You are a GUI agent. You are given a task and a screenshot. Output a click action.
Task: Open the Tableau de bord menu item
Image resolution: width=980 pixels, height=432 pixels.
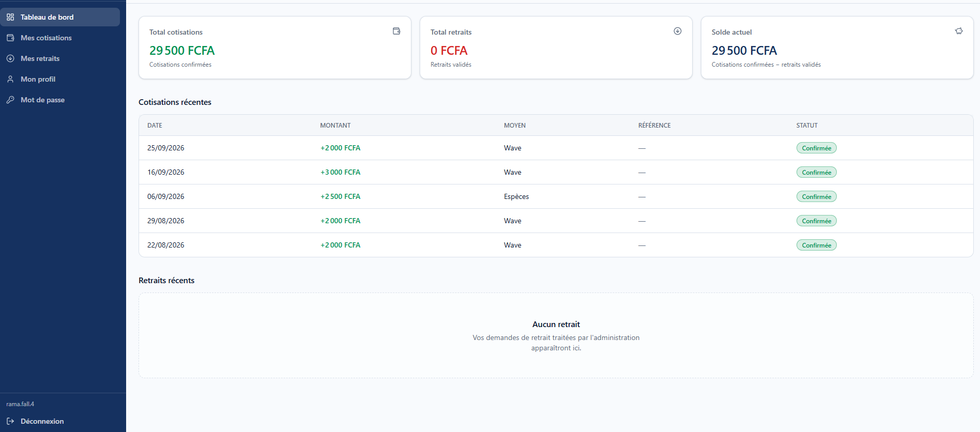coord(60,17)
